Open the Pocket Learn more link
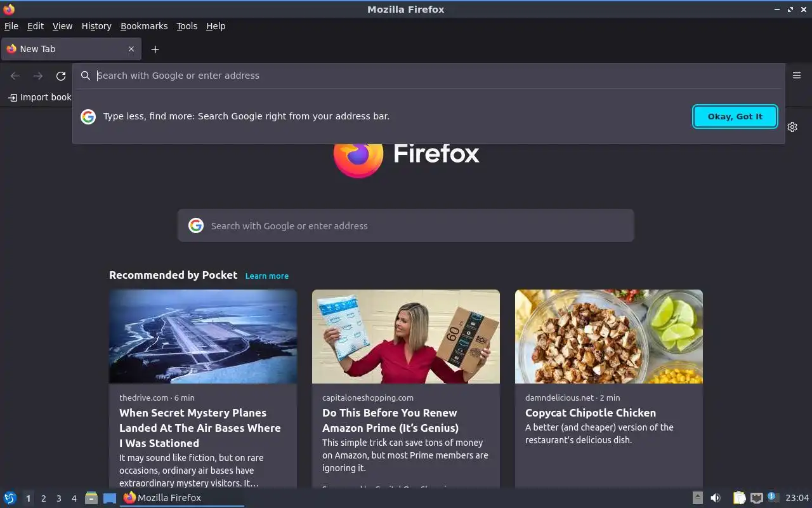Viewport: 812px width, 508px height. point(267,276)
